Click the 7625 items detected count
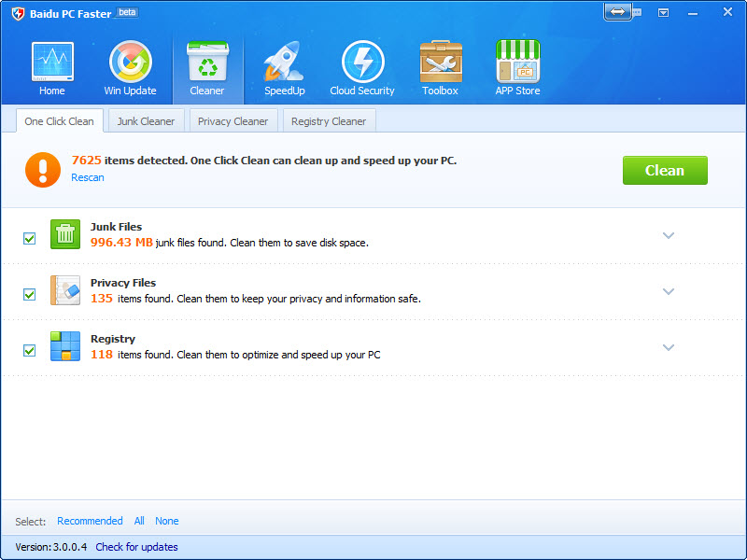747x560 pixels. (x=87, y=161)
